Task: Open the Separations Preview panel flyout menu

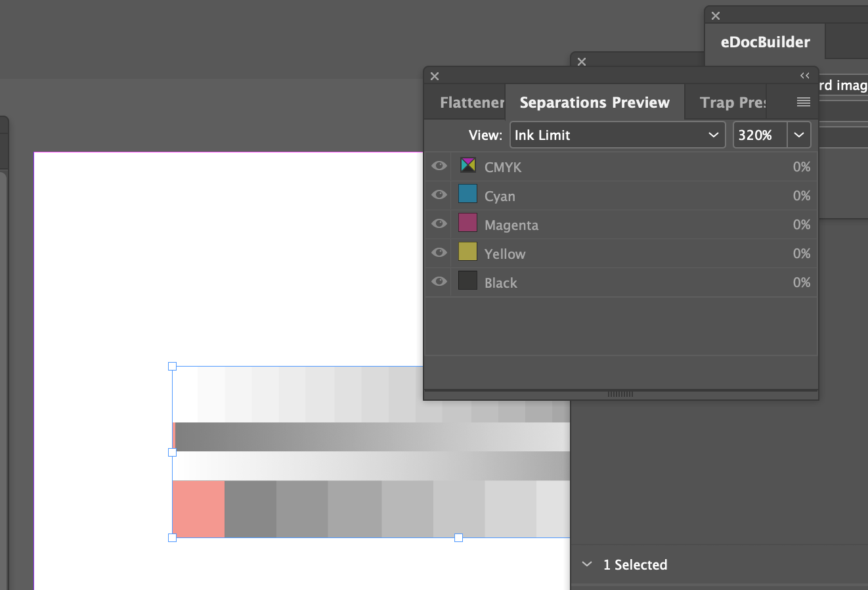Action: coord(803,102)
